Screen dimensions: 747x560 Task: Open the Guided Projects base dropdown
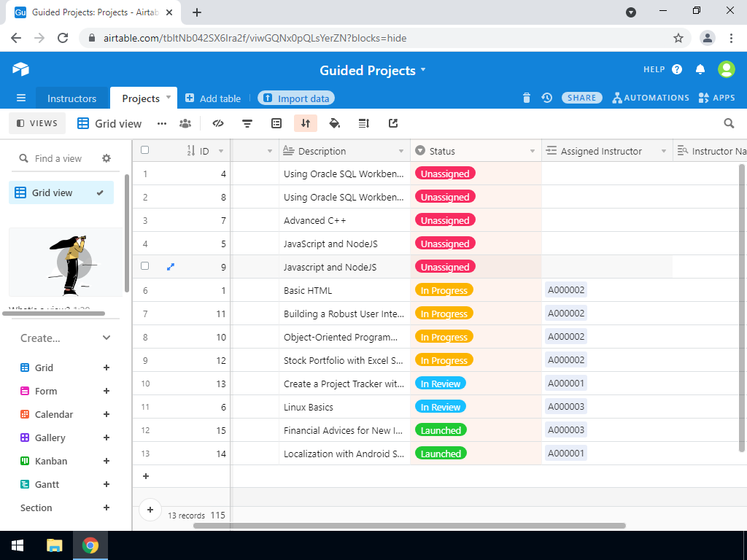coord(422,70)
